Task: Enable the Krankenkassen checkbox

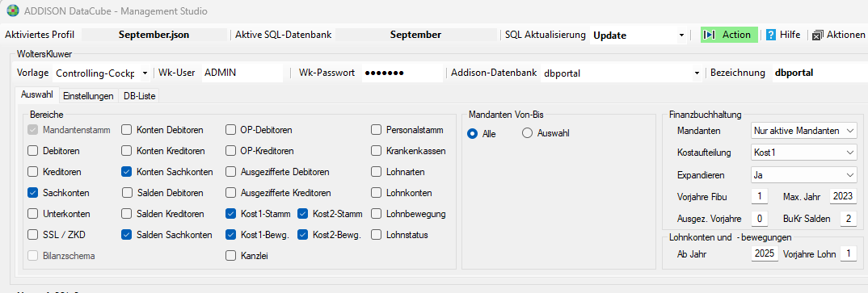Action: tap(377, 151)
